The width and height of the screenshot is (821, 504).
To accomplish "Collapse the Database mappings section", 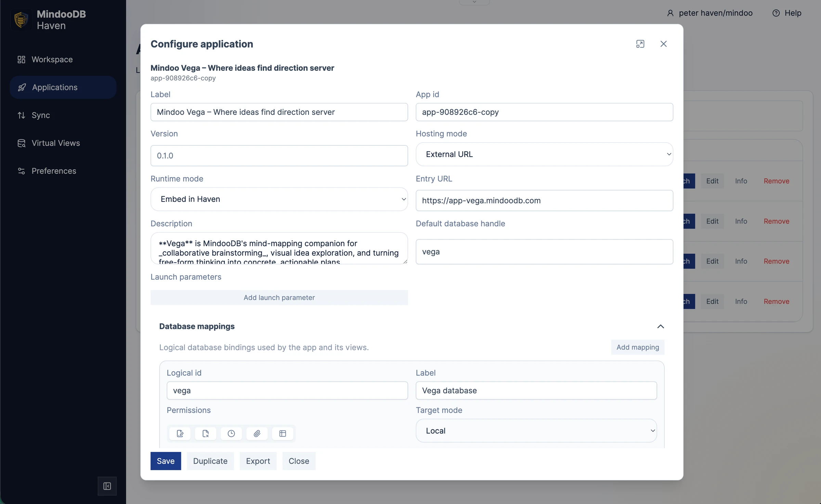I will (x=660, y=327).
